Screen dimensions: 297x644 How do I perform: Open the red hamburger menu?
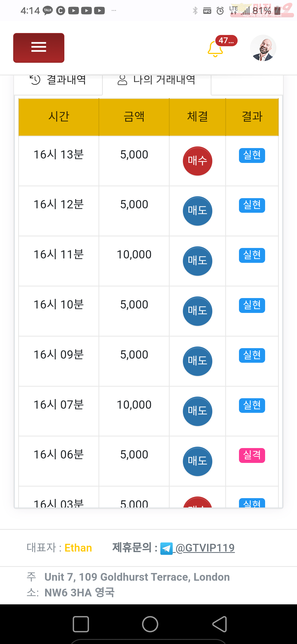pyautogui.click(x=39, y=48)
